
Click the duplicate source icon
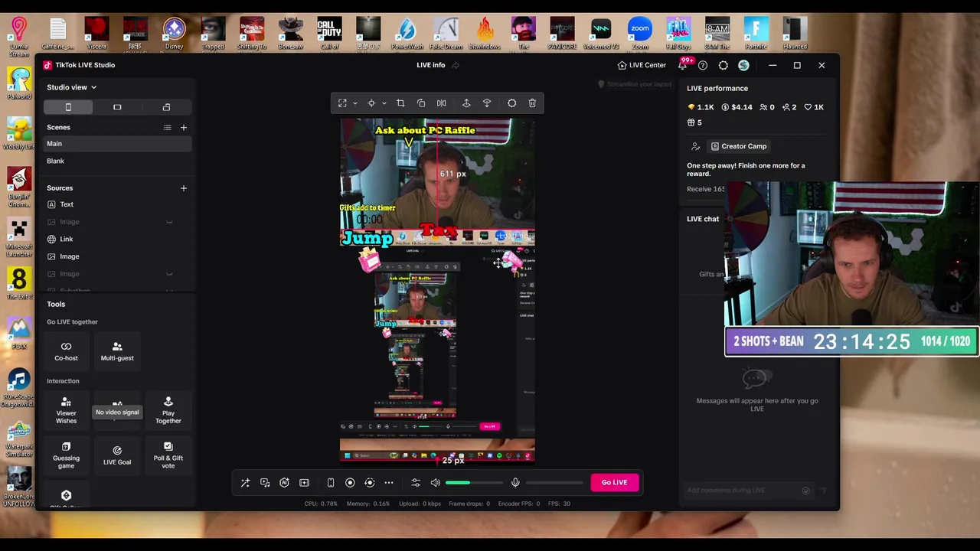[421, 103]
